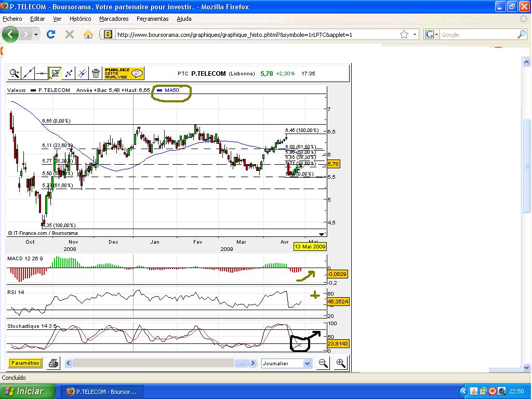Open the Marcadores menu
The width and height of the screenshot is (532, 399).
point(114,19)
